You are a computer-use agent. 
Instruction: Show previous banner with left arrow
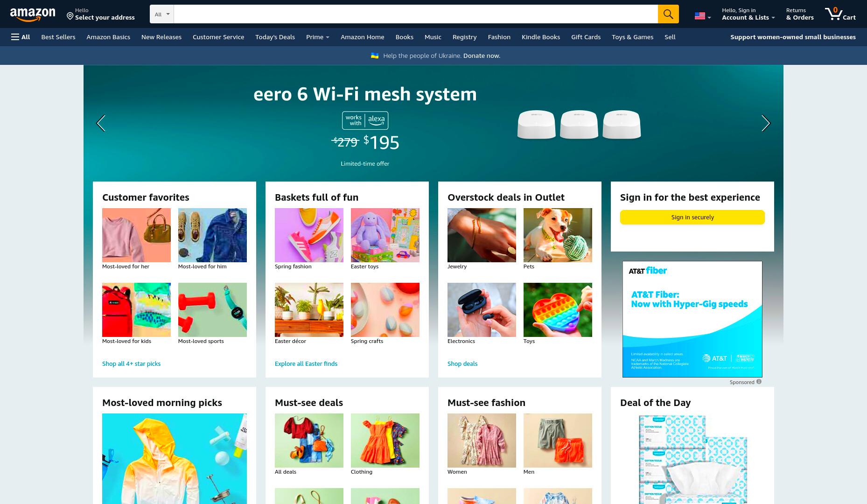101,123
